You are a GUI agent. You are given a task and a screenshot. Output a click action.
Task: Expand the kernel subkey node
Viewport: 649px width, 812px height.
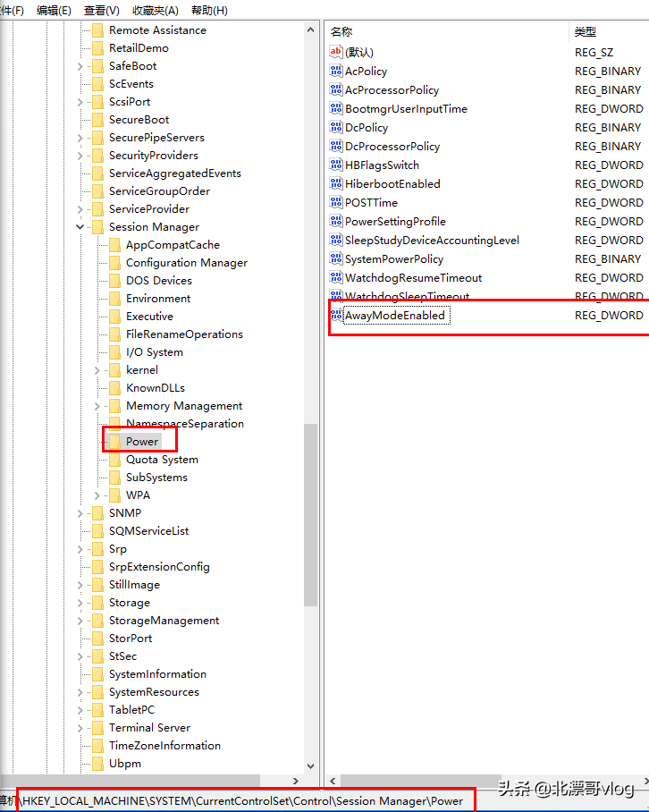pos(97,370)
